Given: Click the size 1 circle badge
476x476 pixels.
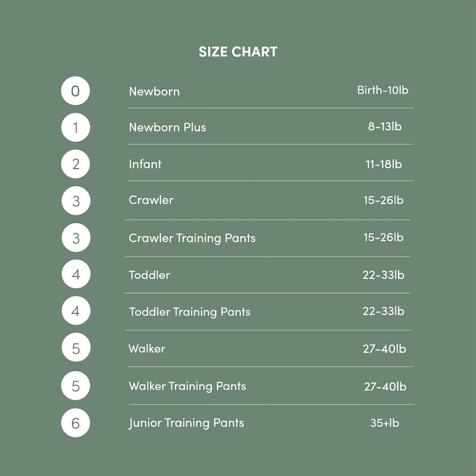Looking at the screenshot, I should (76, 127).
